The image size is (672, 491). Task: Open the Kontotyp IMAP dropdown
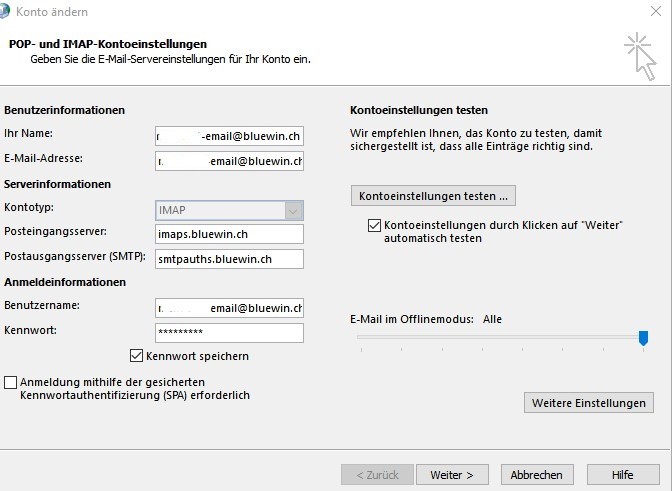pyautogui.click(x=293, y=210)
